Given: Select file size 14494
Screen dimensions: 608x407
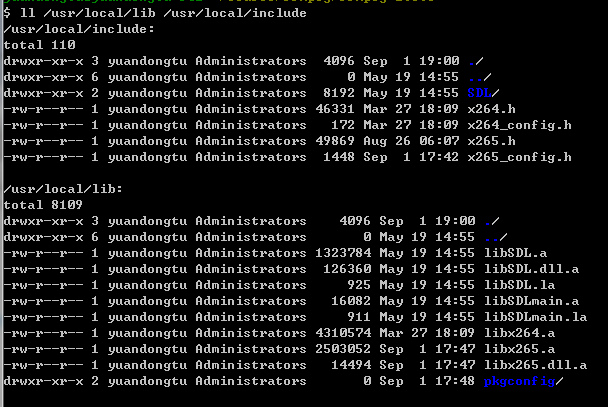Looking at the screenshot, I should click(351, 365).
